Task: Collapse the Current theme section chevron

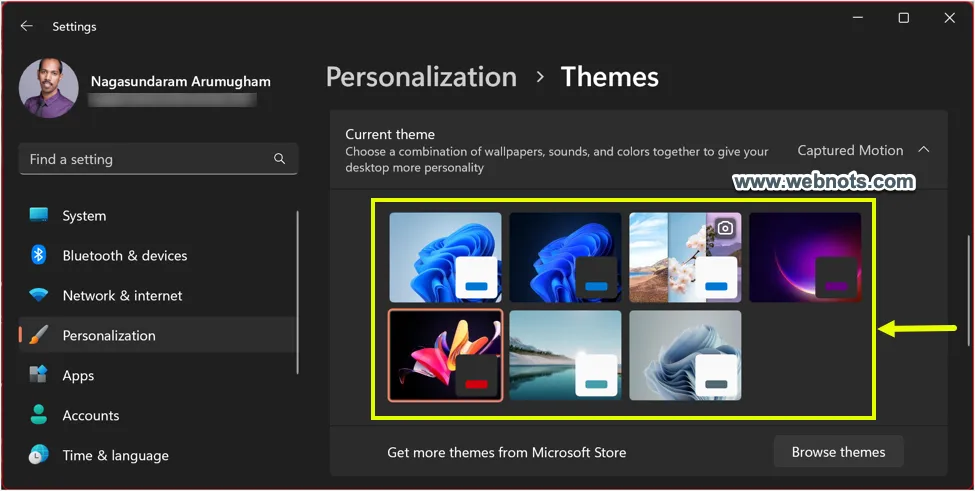Action: [x=923, y=150]
